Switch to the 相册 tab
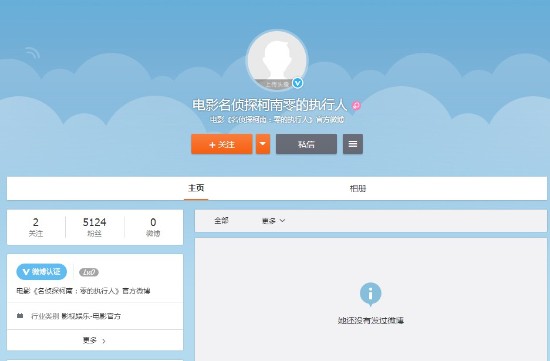Screen dimensions: 550x361 click(x=357, y=189)
